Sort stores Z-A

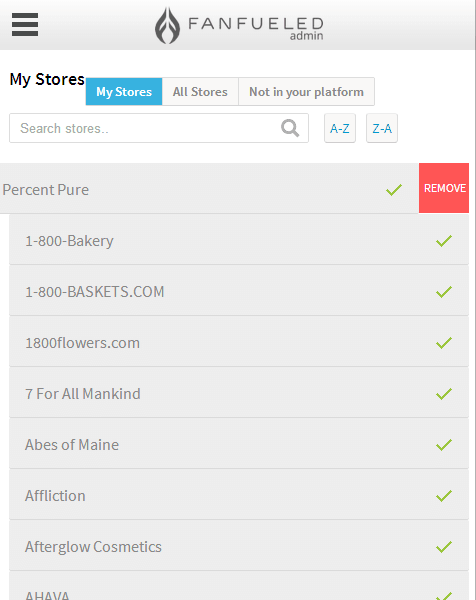click(382, 128)
